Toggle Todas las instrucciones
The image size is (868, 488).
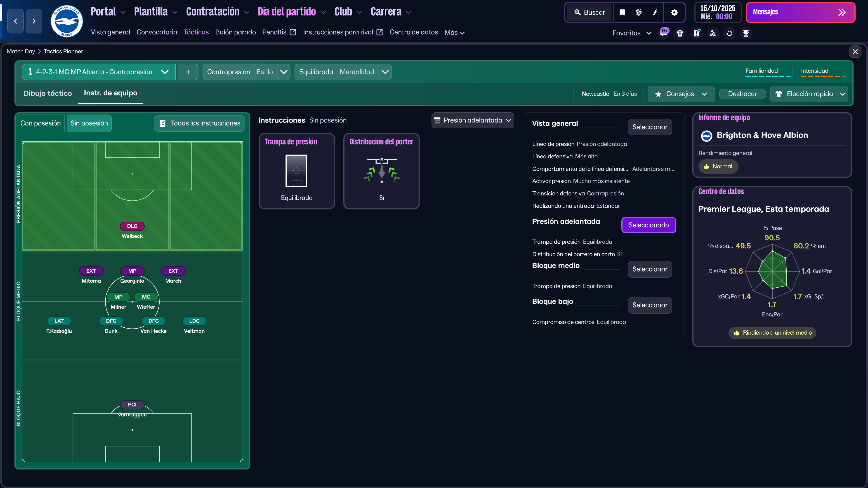point(199,123)
